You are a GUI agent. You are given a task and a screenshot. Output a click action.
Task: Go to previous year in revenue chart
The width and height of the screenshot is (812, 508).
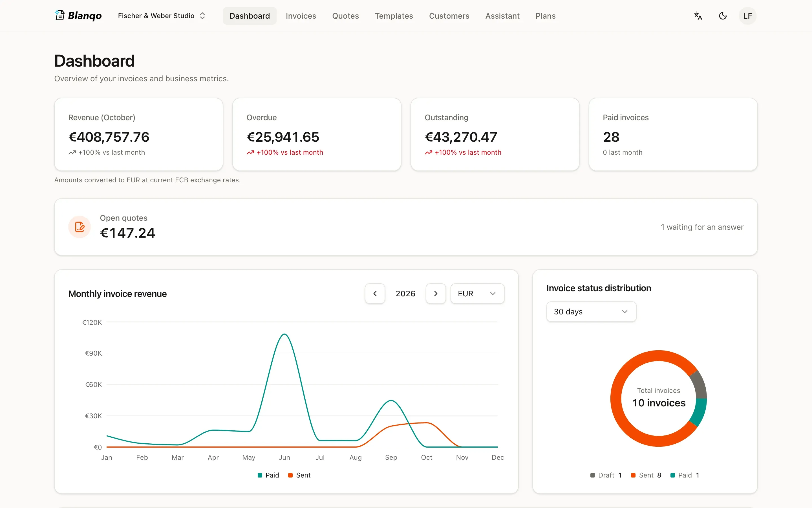[375, 294]
